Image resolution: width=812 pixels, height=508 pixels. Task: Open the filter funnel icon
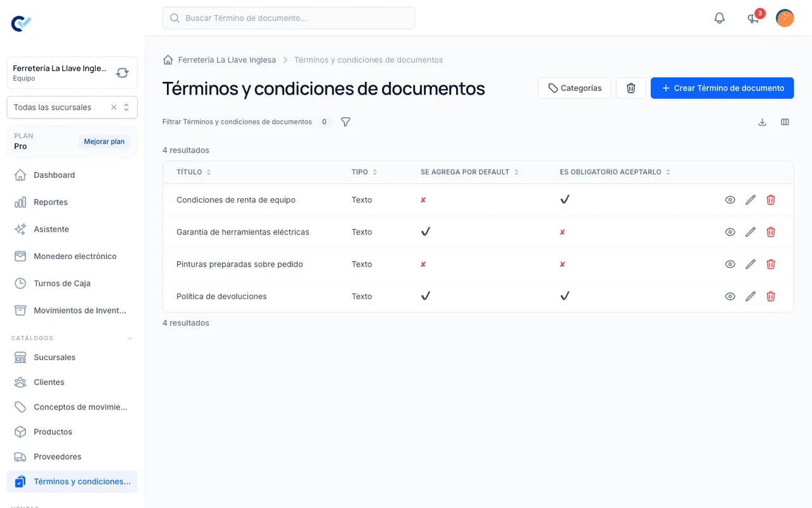(346, 122)
